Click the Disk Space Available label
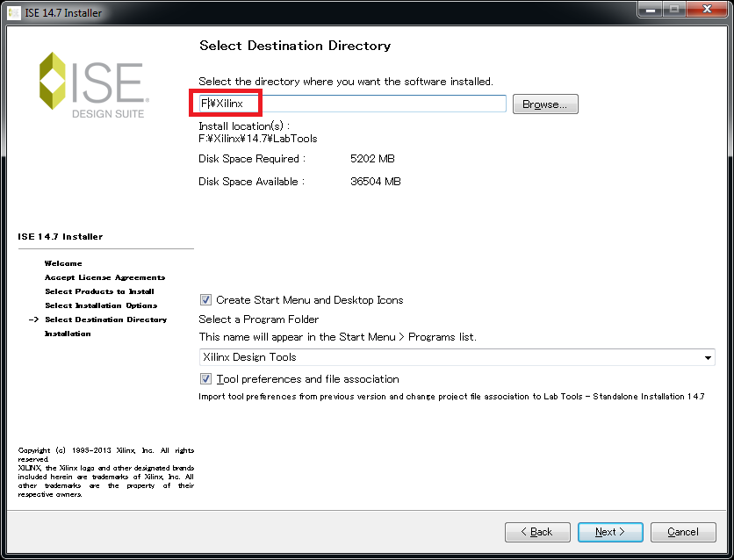The image size is (734, 560). (251, 182)
